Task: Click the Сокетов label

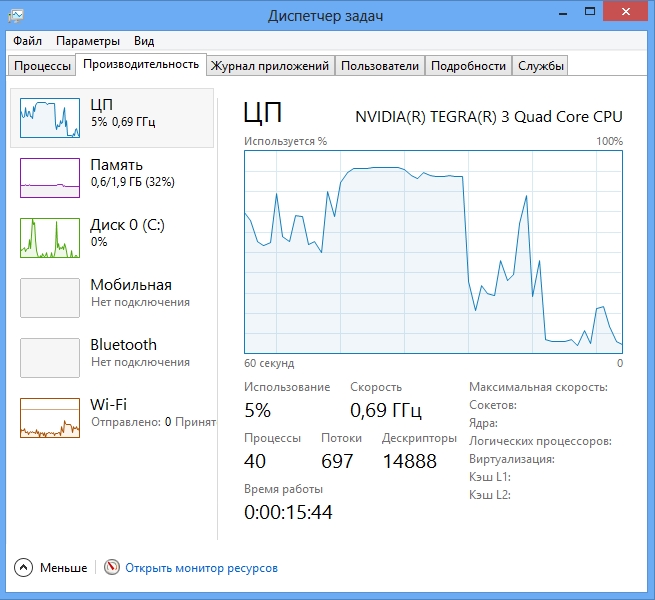Action: (493, 405)
